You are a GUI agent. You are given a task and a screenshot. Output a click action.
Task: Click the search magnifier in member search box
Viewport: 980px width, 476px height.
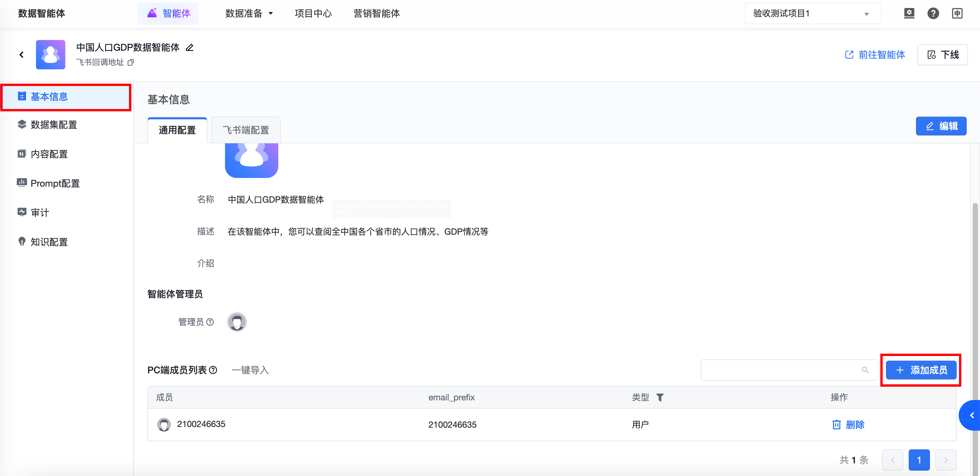(x=865, y=370)
